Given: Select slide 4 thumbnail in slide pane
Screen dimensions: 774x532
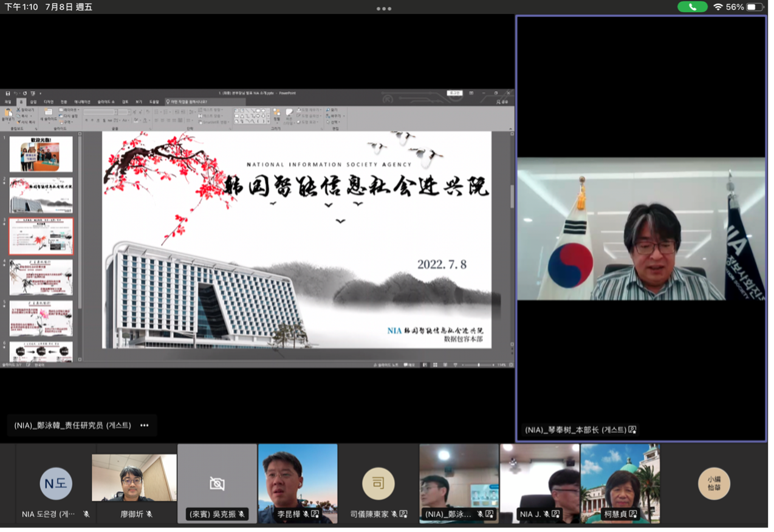Looking at the screenshot, I should tap(41, 278).
